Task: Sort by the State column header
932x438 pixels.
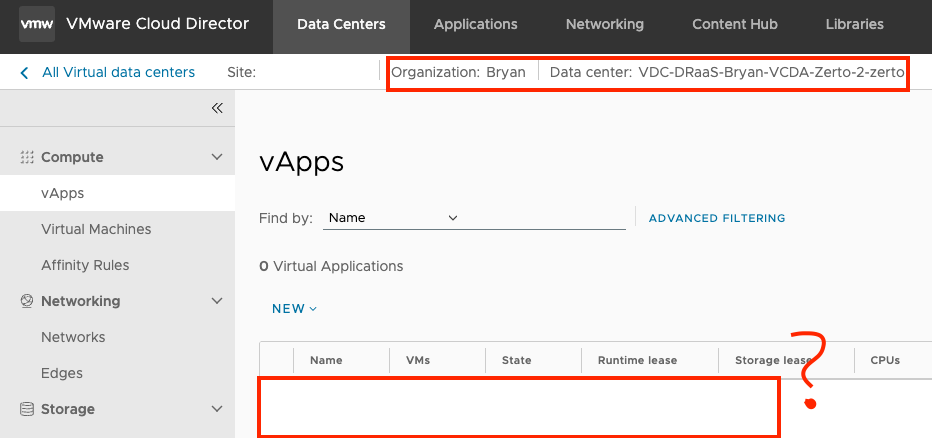Action: coord(517,360)
